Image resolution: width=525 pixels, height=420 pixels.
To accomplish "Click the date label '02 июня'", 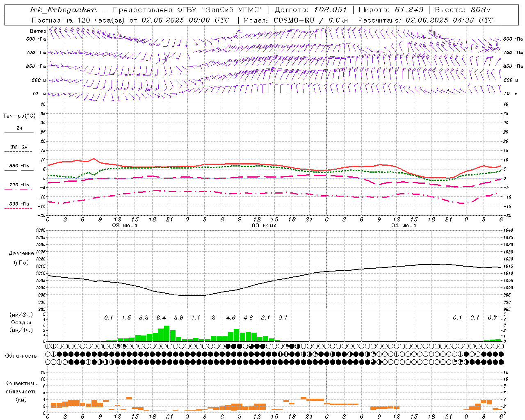I will point(125,226).
